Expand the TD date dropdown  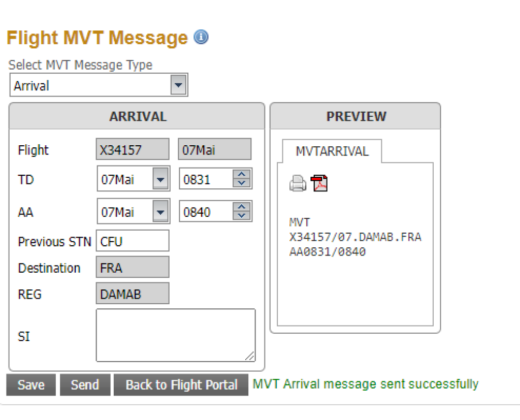tap(160, 179)
